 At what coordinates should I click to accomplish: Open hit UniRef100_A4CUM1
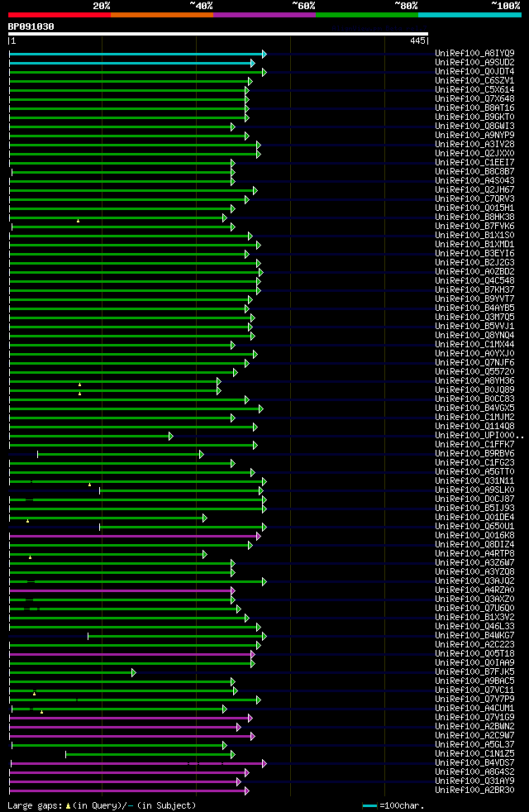[474, 709]
